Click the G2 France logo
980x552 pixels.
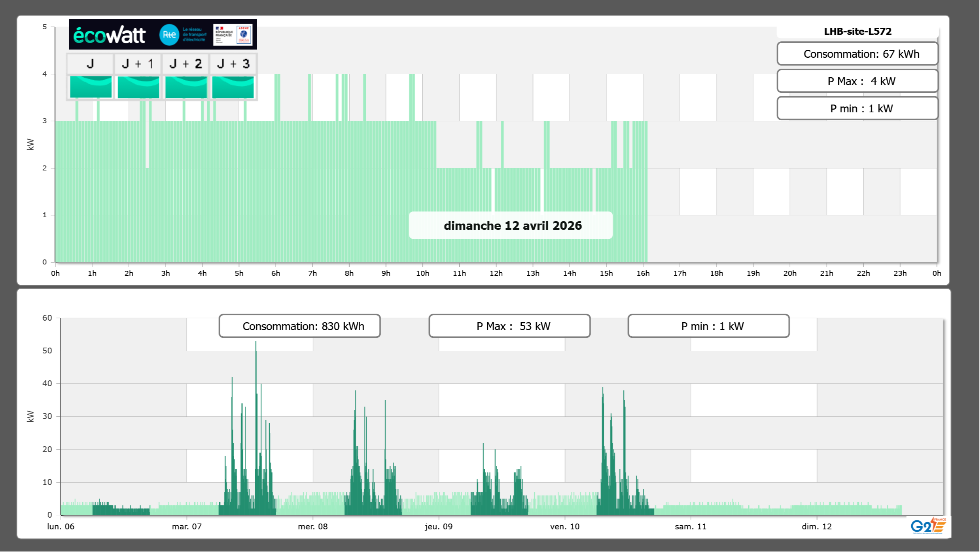pos(928,526)
